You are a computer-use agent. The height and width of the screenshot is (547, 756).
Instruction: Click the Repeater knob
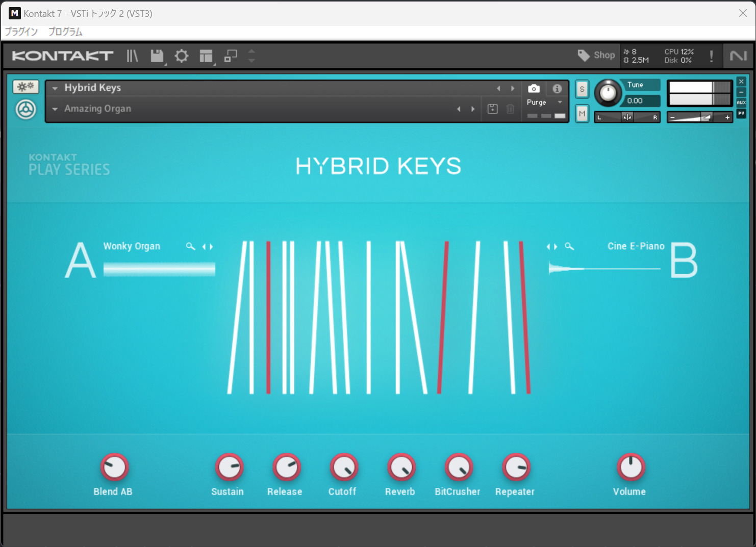click(516, 467)
